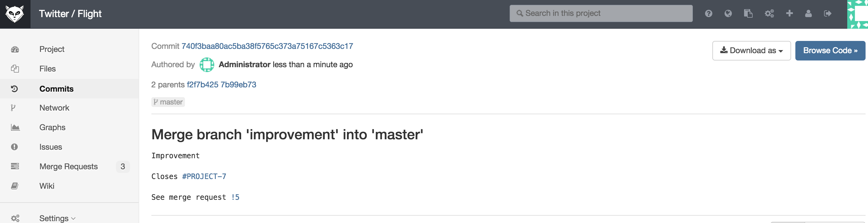
Task: Open merge request !5 link
Action: (x=235, y=197)
